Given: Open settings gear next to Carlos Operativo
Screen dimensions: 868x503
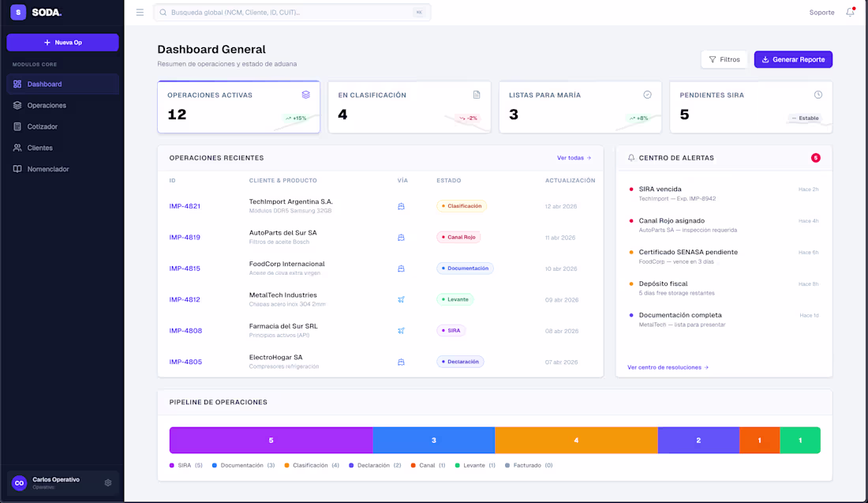Looking at the screenshot, I should [x=107, y=482].
